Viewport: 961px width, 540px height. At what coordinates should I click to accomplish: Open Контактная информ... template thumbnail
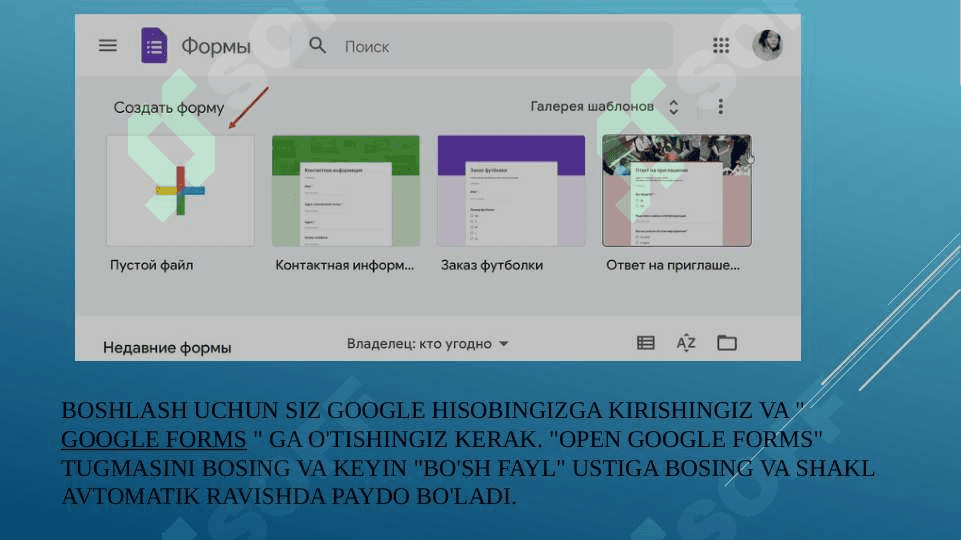346,191
